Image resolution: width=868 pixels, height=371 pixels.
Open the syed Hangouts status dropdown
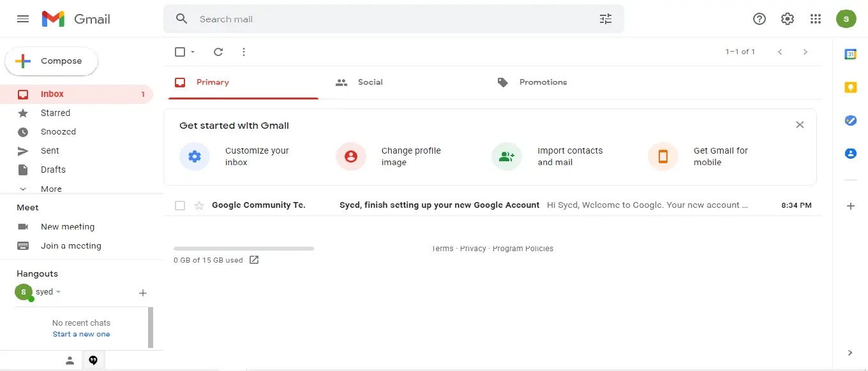[x=58, y=292]
